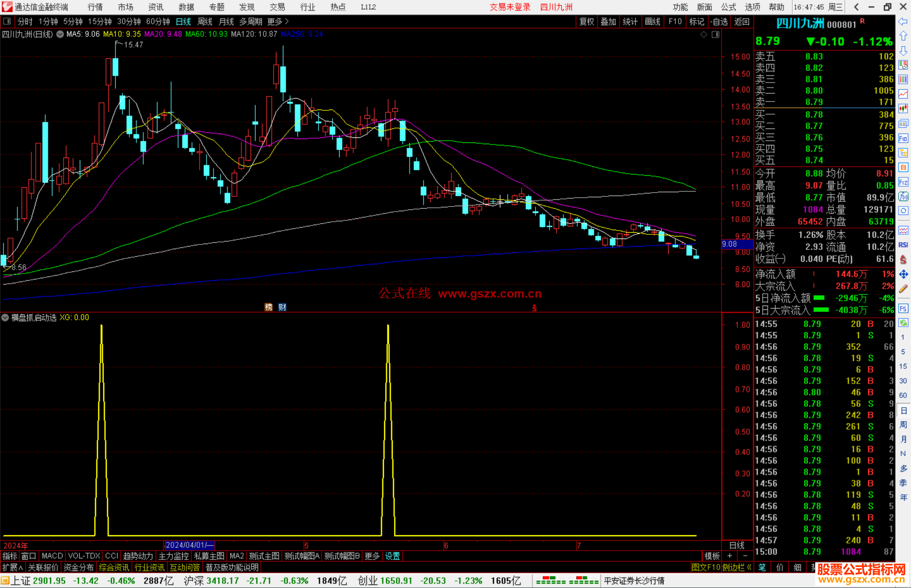Viewport: 911px width, 588px height.
Task: Click the 2024/04/01 date marker on timeline
Action: (x=189, y=545)
